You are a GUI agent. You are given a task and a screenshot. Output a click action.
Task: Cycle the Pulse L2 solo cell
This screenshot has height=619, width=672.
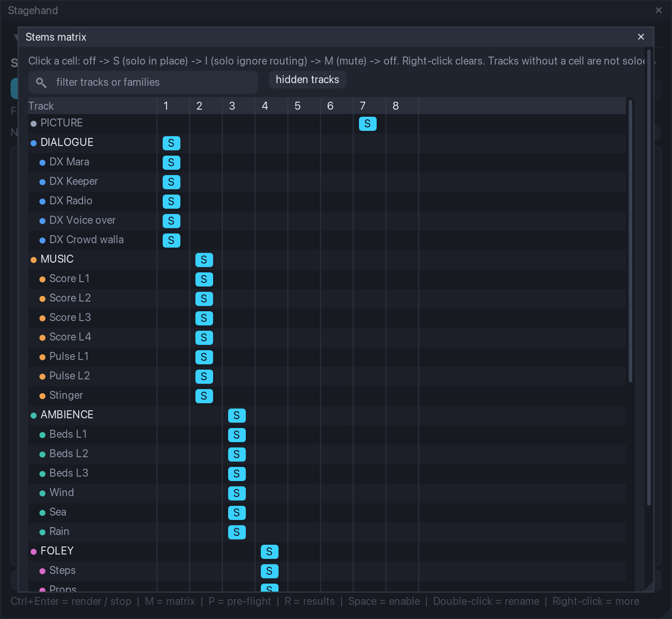pyautogui.click(x=204, y=377)
